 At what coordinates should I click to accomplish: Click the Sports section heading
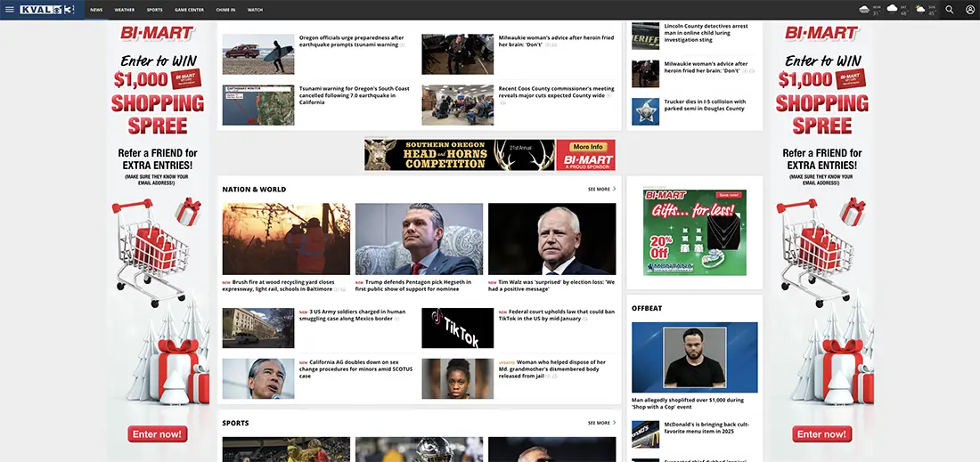235,424
